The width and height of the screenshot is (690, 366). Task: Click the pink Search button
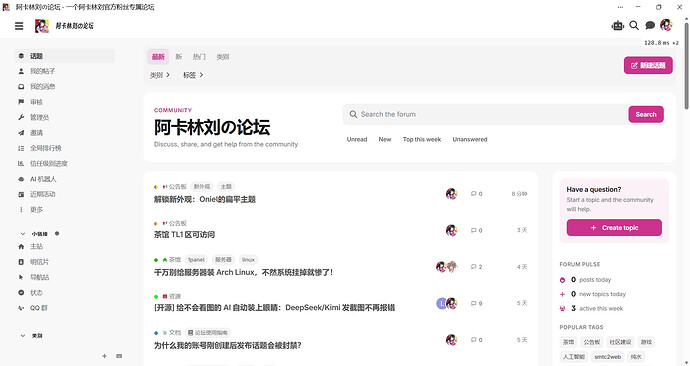pyautogui.click(x=646, y=114)
